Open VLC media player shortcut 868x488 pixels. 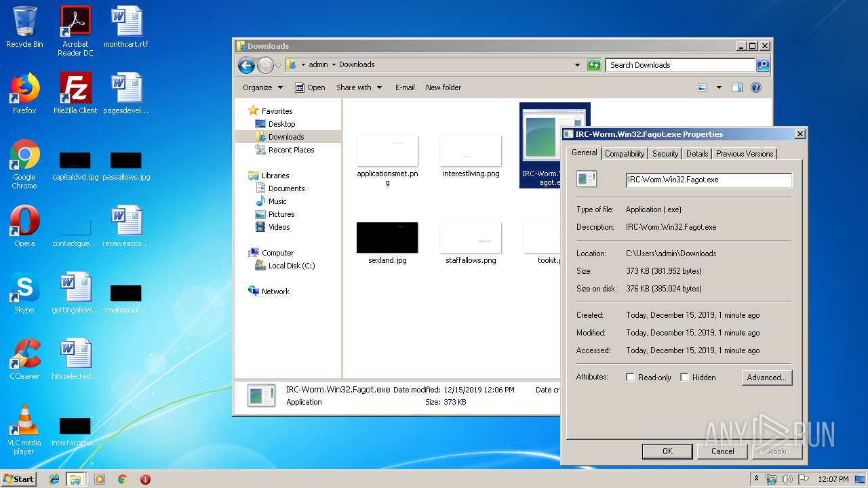pyautogui.click(x=24, y=430)
